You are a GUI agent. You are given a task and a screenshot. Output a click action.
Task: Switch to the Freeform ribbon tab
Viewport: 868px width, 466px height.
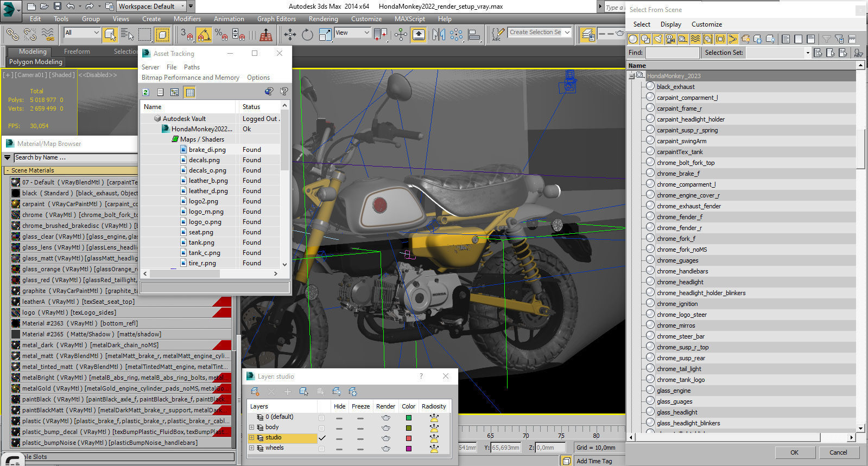click(x=77, y=52)
